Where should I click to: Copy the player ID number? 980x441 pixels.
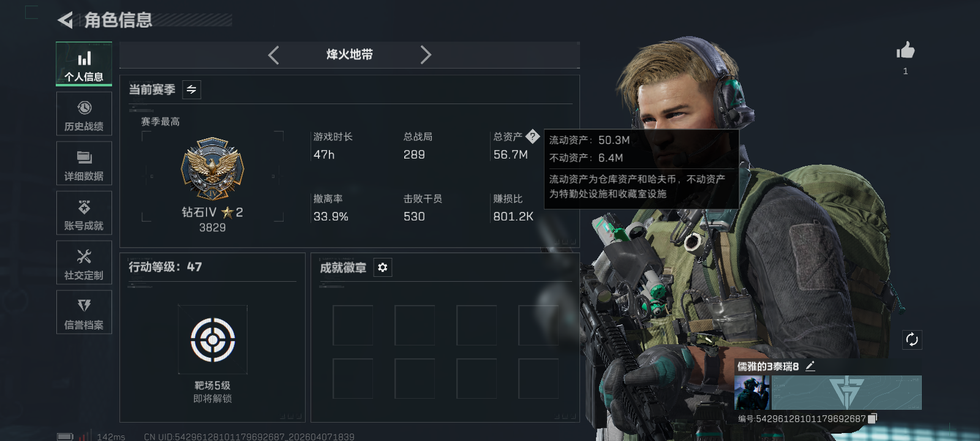click(x=873, y=418)
